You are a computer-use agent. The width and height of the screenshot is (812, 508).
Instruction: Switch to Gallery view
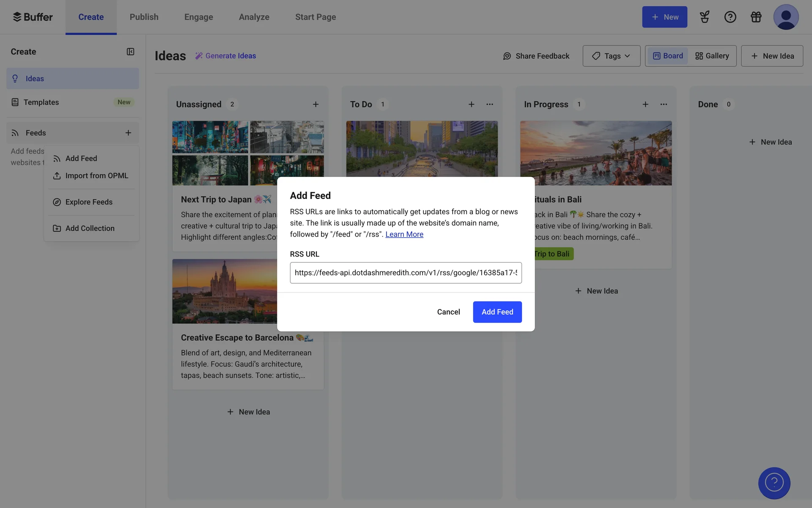(x=712, y=56)
